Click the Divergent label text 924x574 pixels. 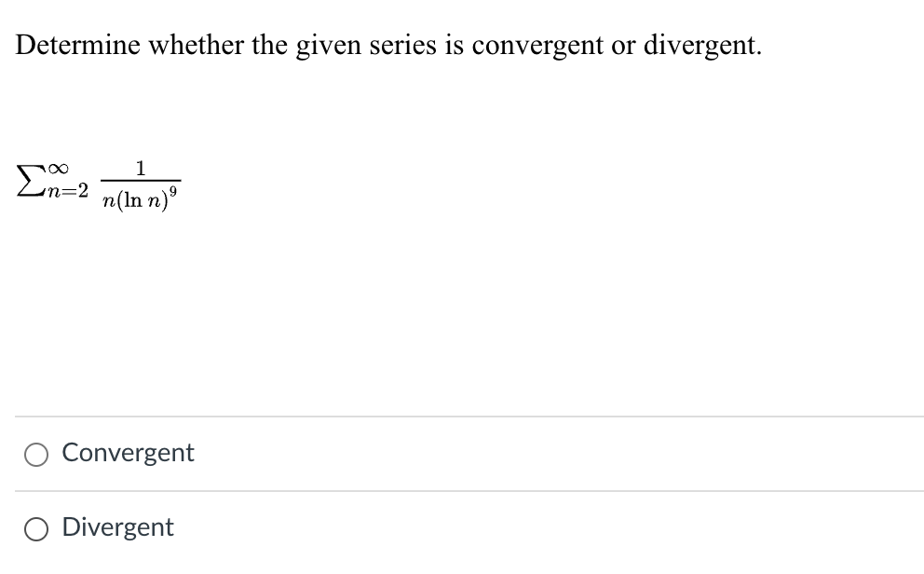117,528
